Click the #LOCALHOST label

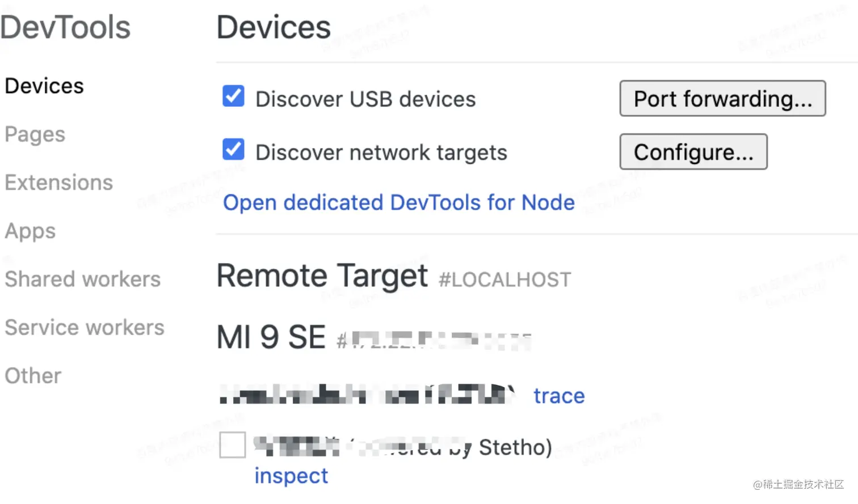coord(505,279)
